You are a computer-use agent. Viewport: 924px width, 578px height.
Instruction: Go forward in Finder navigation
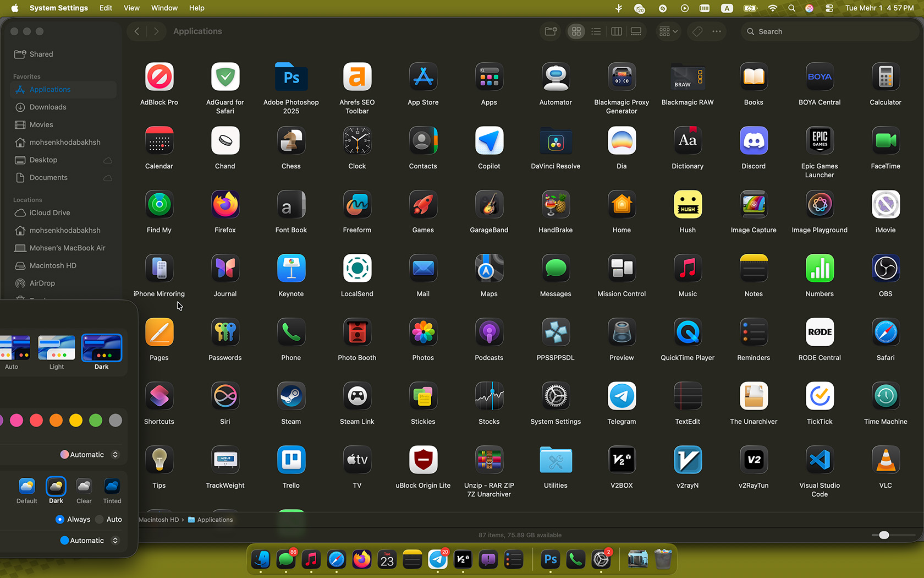pyautogui.click(x=156, y=31)
